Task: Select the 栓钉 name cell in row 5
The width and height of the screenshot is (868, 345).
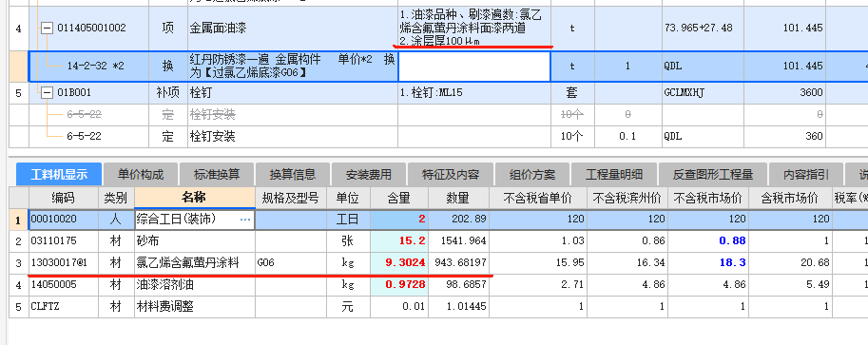Action: click(x=292, y=92)
